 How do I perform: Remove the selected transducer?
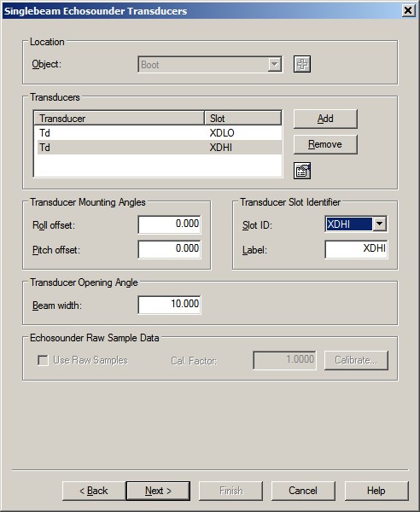pyautogui.click(x=325, y=144)
